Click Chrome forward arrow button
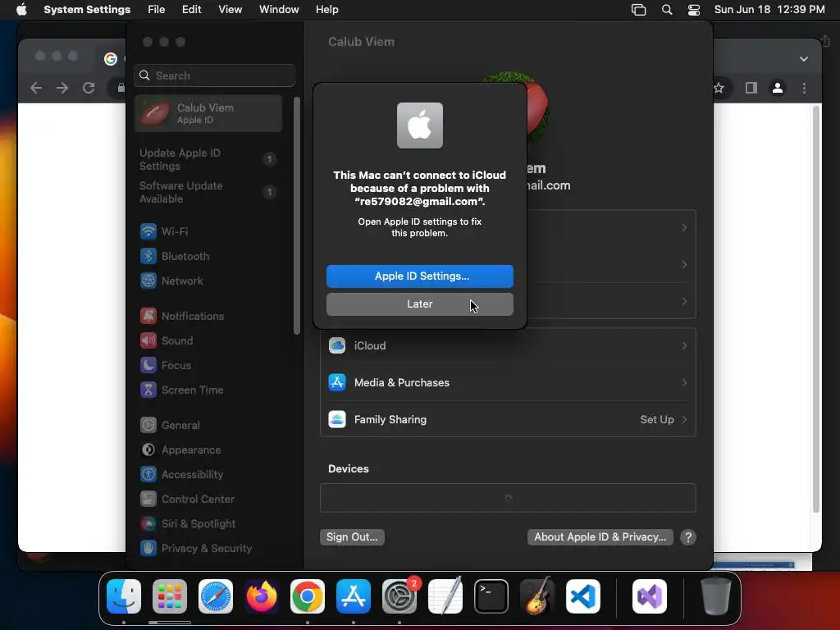Image resolution: width=840 pixels, height=630 pixels. [62, 88]
